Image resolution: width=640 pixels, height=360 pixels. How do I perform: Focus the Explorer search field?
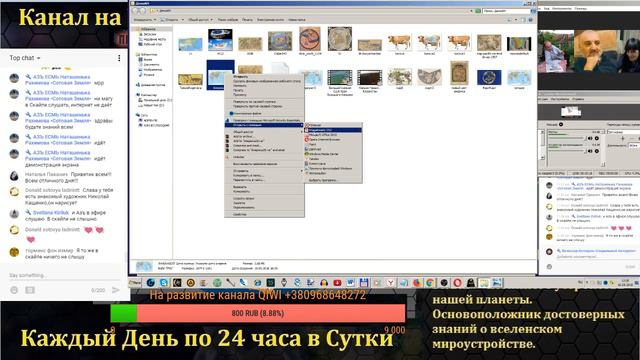(x=506, y=11)
